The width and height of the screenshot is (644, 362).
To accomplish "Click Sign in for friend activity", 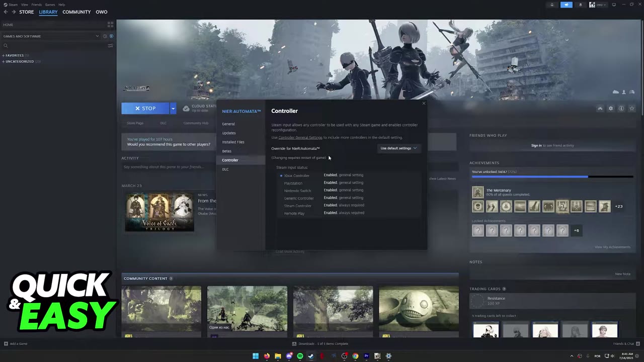I will [x=536, y=145].
